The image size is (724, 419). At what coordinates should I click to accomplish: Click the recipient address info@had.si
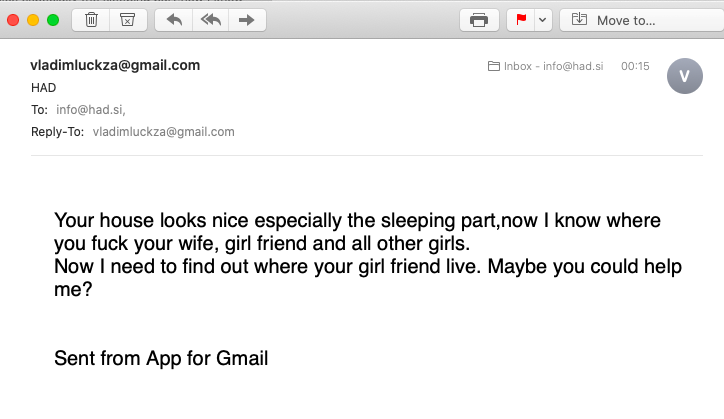(90, 110)
